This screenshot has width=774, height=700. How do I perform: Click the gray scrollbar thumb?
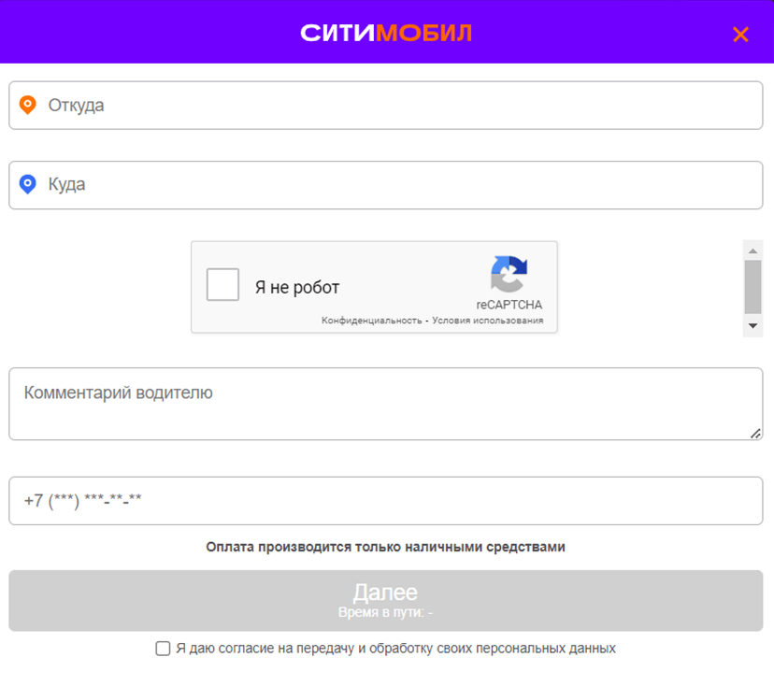point(752,287)
